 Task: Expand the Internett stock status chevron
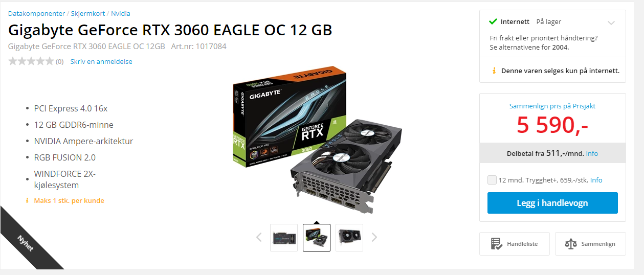(x=611, y=22)
